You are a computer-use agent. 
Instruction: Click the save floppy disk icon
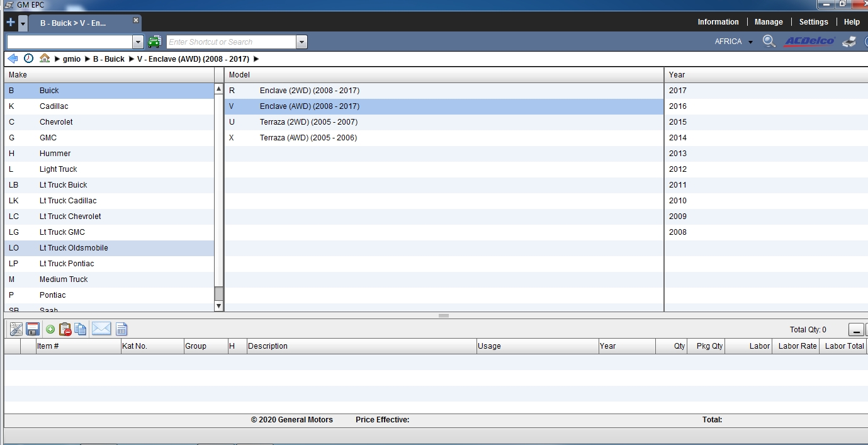33,329
